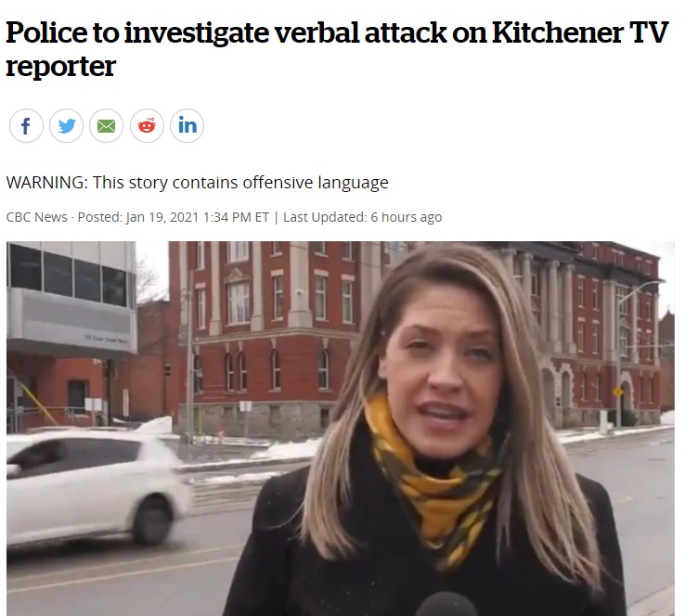Post the story to Reddit
This screenshot has height=616, width=685.
click(x=147, y=126)
